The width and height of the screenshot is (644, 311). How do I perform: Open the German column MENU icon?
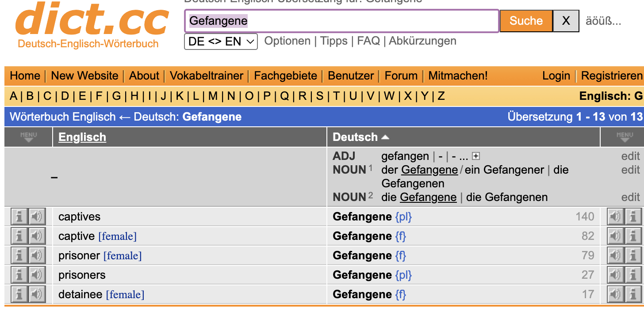[625, 137]
